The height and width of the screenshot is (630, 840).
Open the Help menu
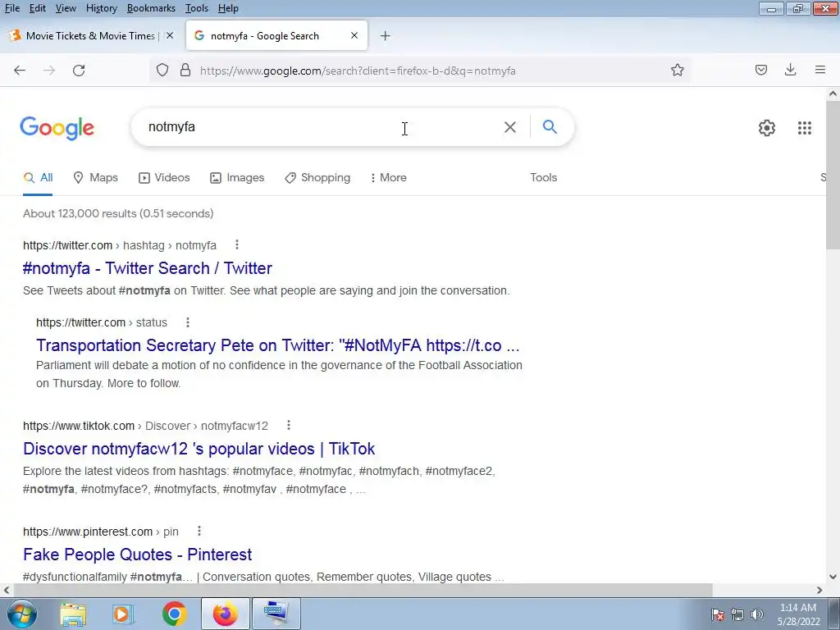click(x=228, y=8)
